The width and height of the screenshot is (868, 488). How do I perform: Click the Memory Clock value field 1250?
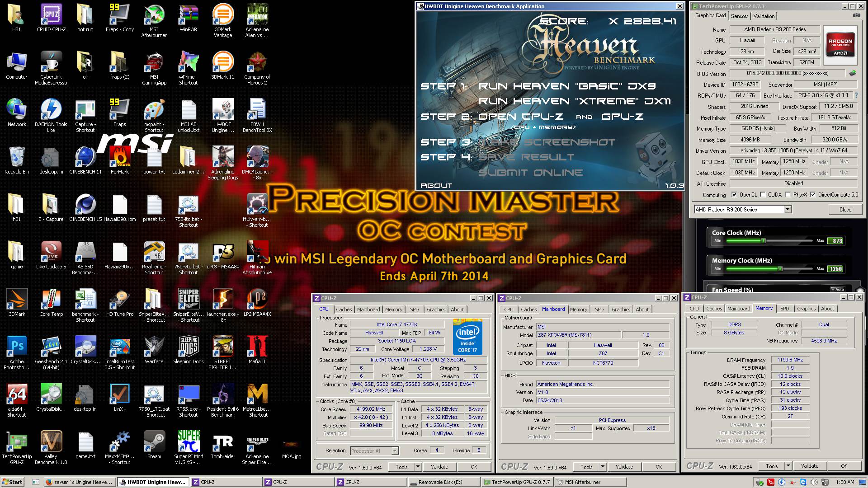[x=835, y=269]
